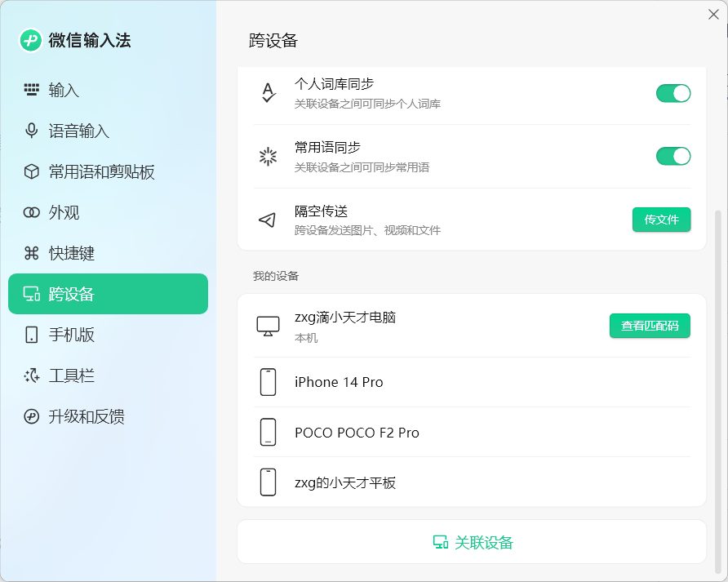
Task: Select the zxg的小天才平板 device row
Action: click(472, 482)
